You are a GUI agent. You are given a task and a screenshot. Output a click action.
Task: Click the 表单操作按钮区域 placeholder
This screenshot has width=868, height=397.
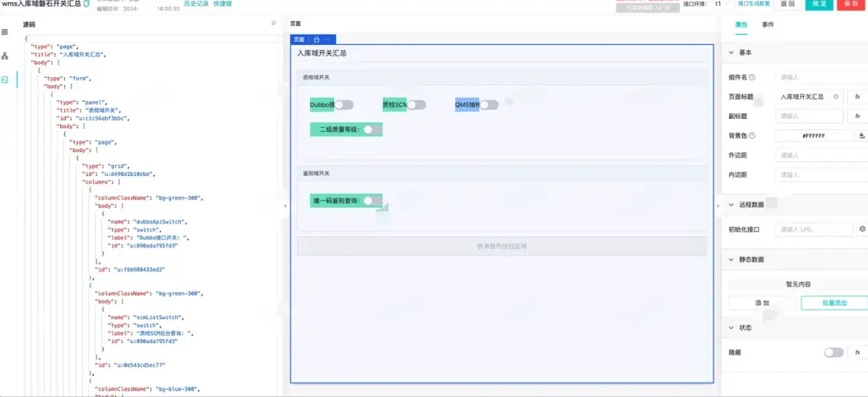pos(502,247)
